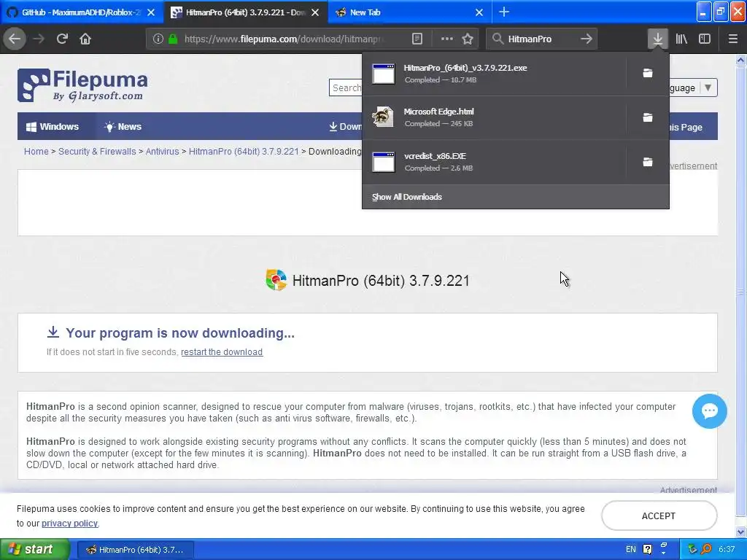Open page actions three-dots menu
The width and height of the screenshot is (747, 560).
(x=447, y=39)
